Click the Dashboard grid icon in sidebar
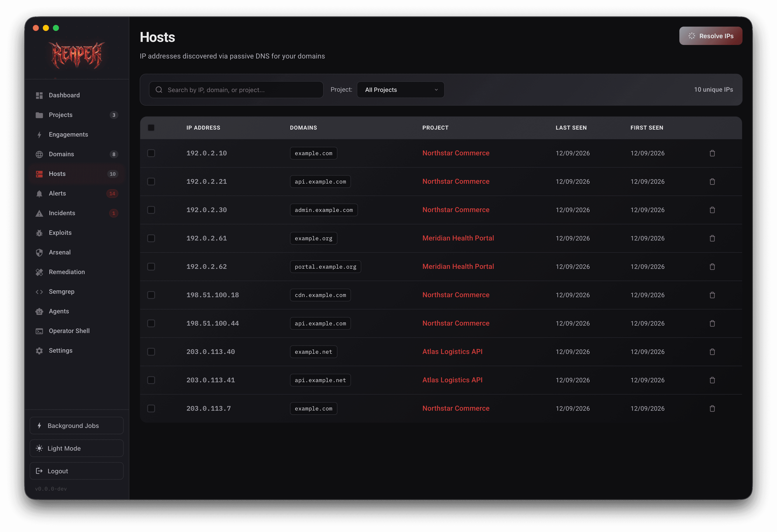Screen dimensions: 777x532 pos(39,95)
